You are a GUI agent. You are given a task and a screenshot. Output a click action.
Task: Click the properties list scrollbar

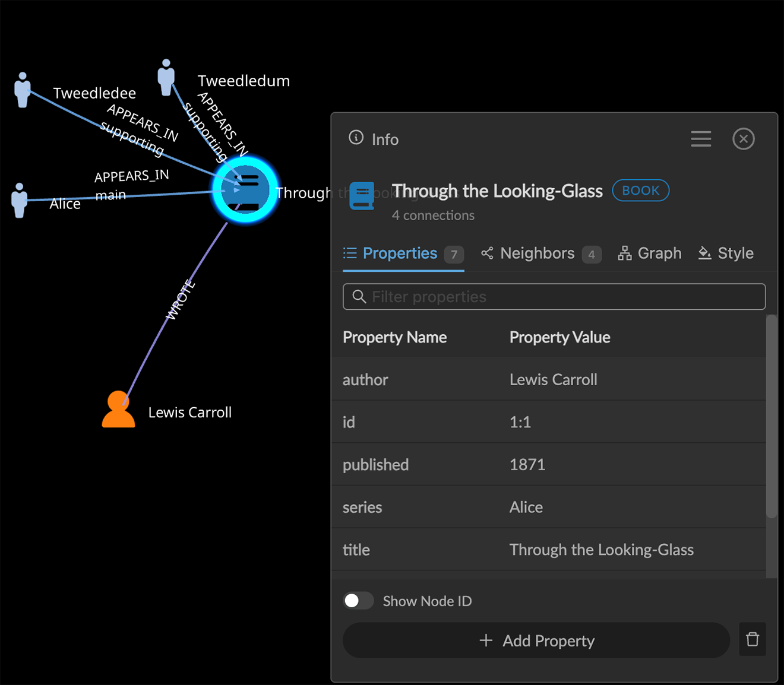[772, 417]
